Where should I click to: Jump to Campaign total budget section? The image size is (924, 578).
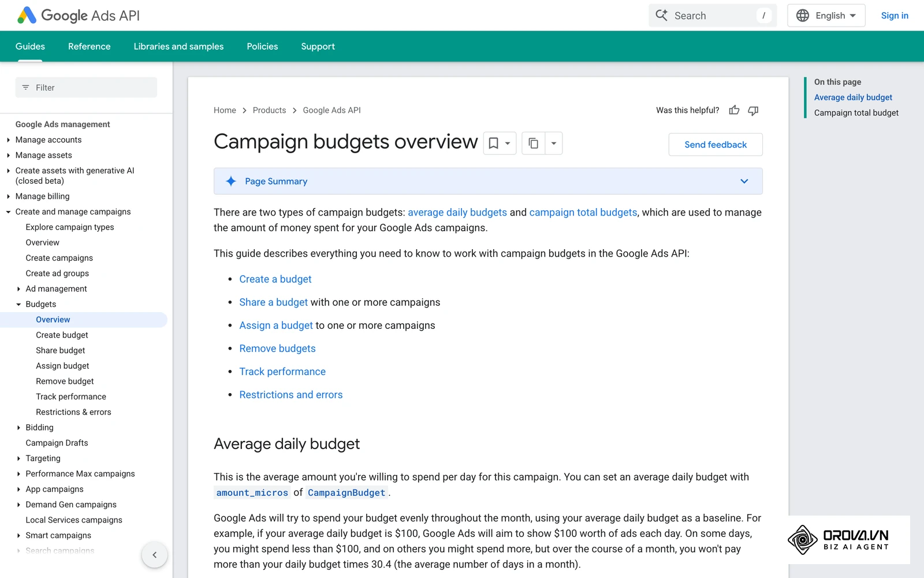856,113
